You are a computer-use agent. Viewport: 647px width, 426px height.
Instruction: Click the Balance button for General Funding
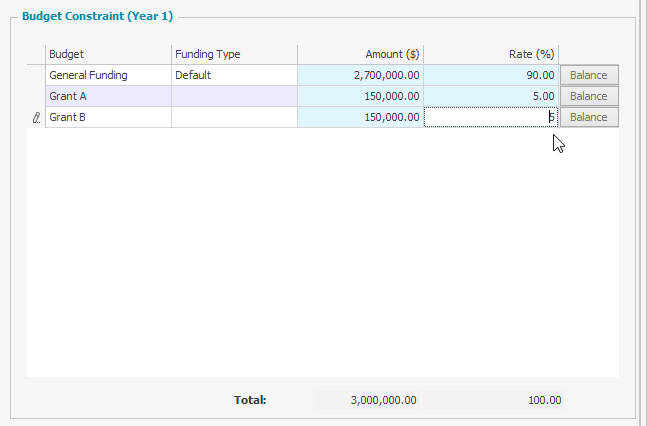tap(589, 75)
